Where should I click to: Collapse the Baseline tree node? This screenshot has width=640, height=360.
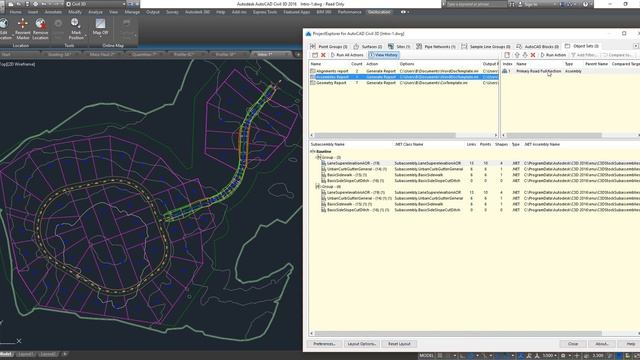[x=313, y=151]
